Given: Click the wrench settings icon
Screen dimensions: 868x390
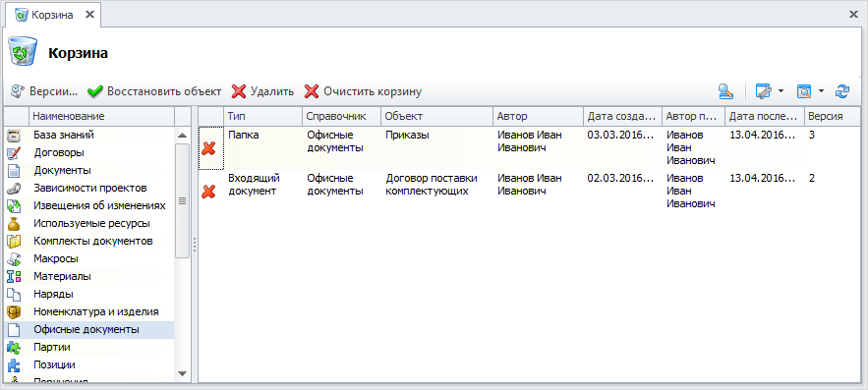Looking at the screenshot, I should pyautogui.click(x=764, y=91).
